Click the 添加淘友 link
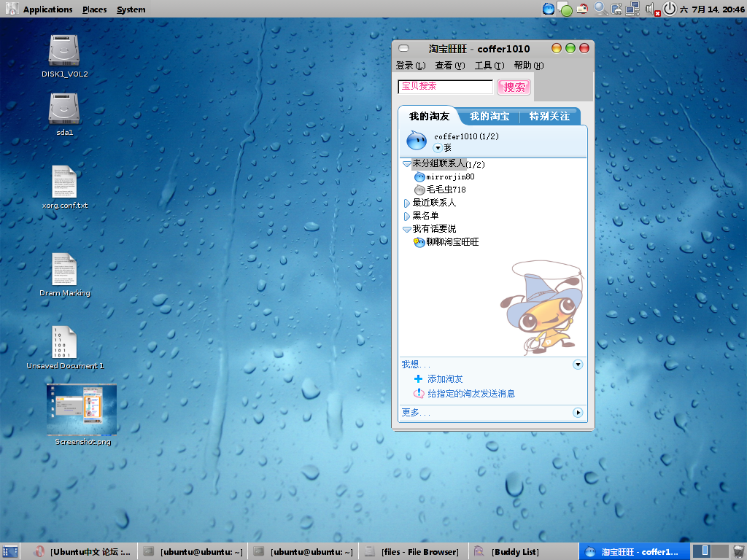The width and height of the screenshot is (747, 560). 445,379
